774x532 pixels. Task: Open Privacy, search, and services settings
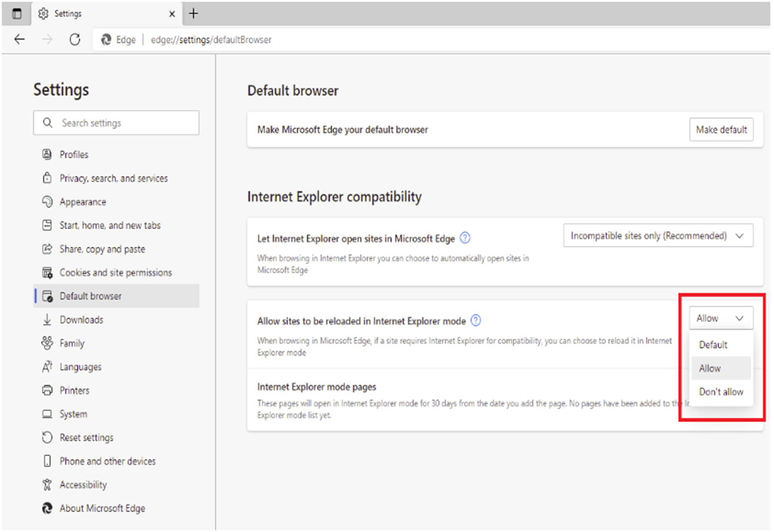(114, 178)
